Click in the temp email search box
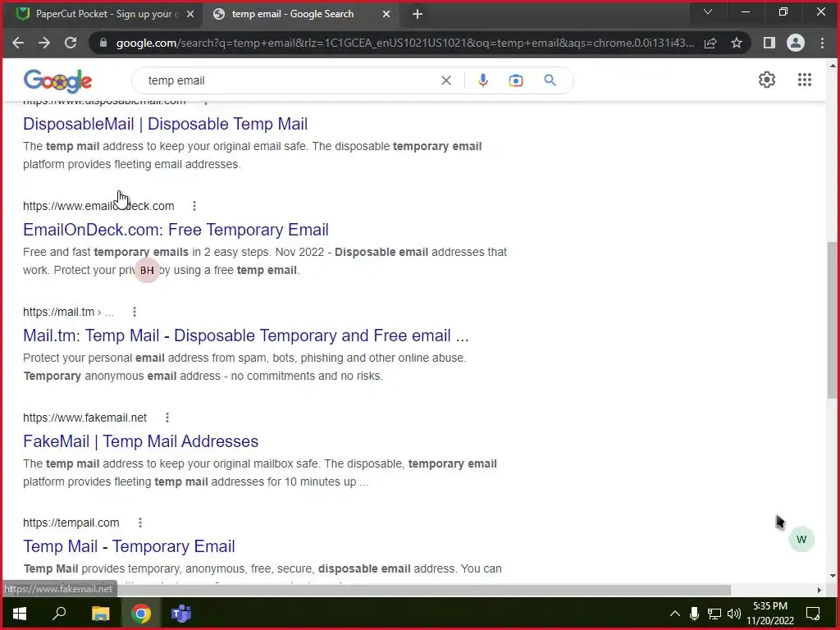Image resolution: width=840 pixels, height=630 pixels. [290, 80]
